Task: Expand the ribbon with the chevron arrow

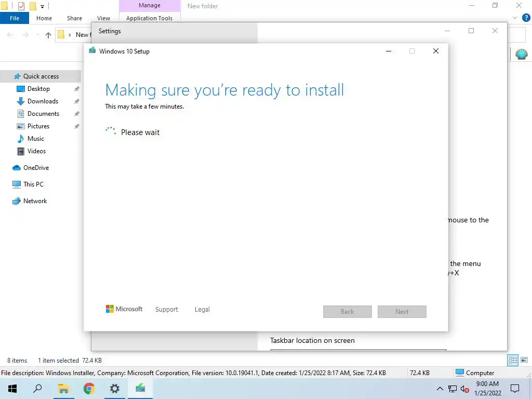Action: 515,18
